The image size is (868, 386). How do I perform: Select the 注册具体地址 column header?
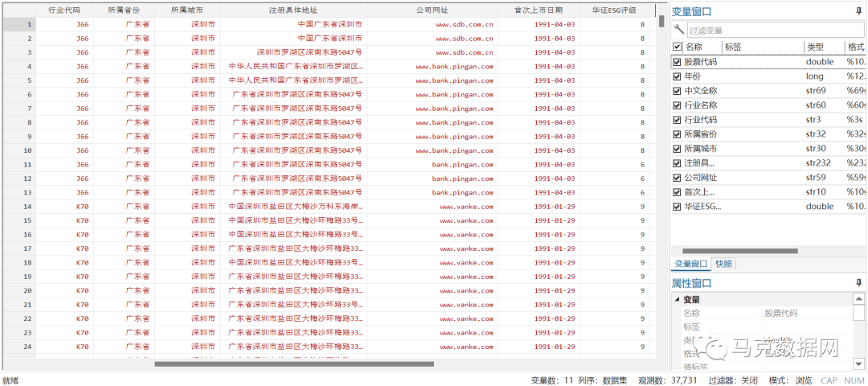pyautogui.click(x=293, y=10)
